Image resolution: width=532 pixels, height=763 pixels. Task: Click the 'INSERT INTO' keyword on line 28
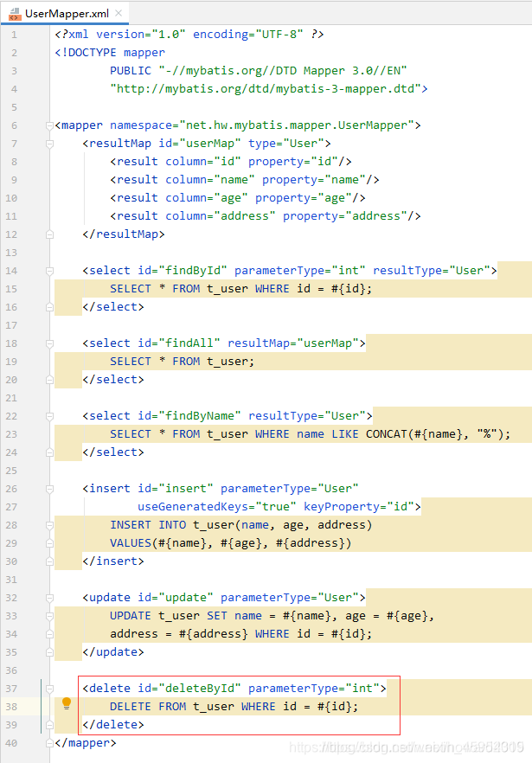coord(148,525)
